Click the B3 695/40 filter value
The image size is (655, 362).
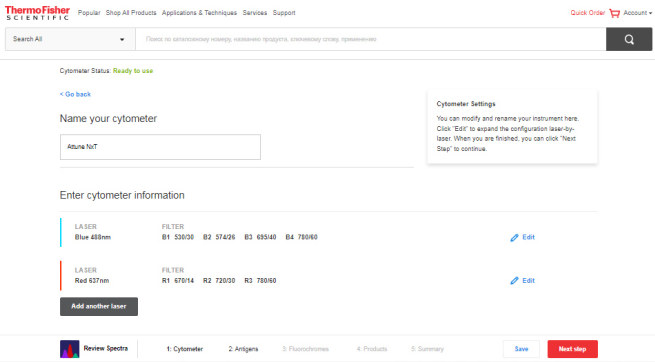[260, 237]
